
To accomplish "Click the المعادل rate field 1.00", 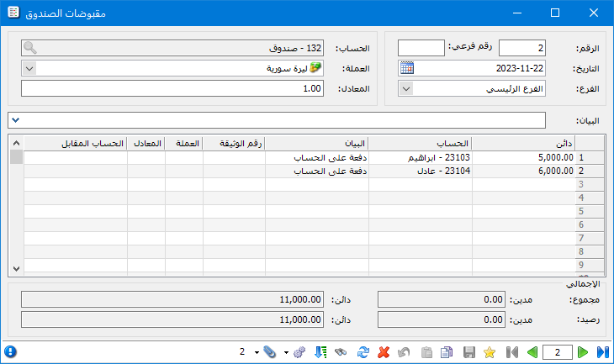I will pyautogui.click(x=172, y=88).
